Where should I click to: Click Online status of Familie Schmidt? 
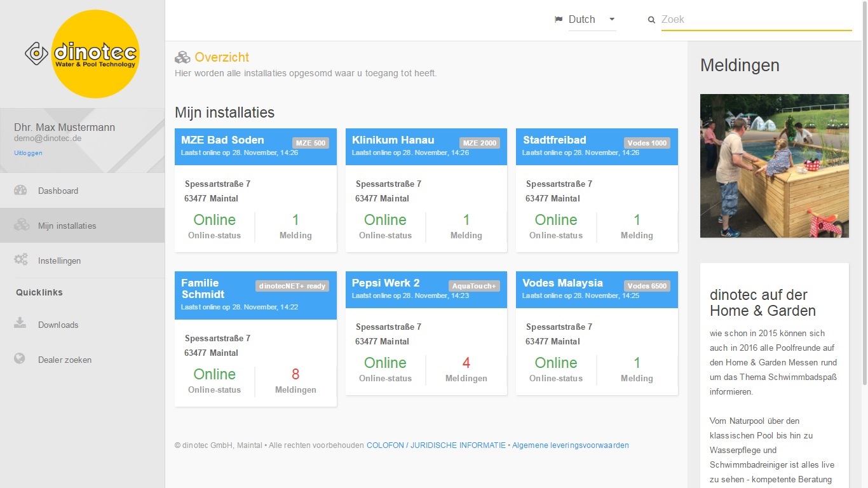click(215, 381)
